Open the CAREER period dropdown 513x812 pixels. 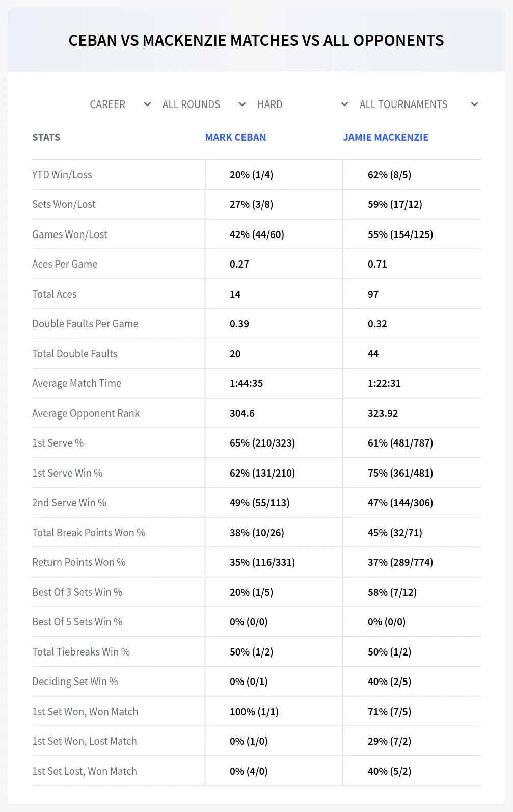[x=120, y=104]
